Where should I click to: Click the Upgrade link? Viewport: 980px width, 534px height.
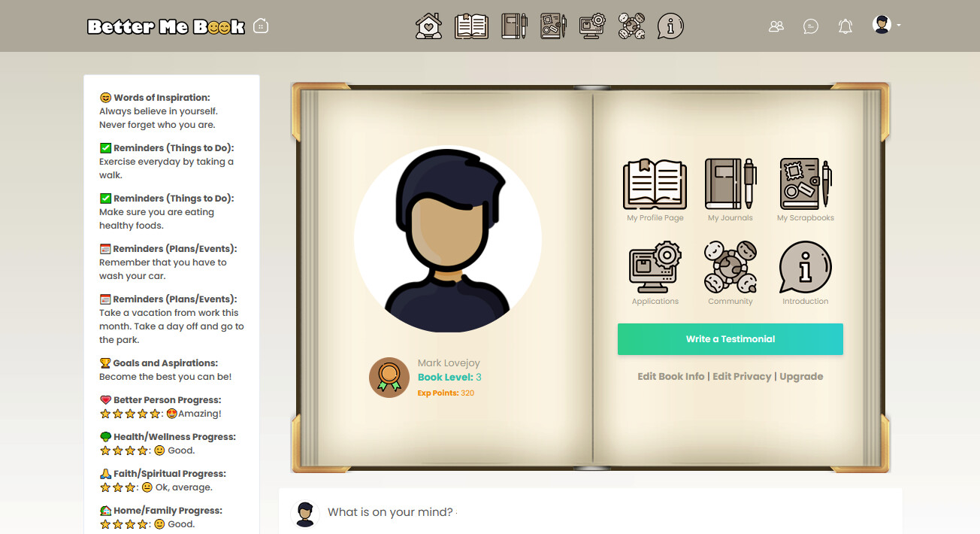pyautogui.click(x=801, y=377)
